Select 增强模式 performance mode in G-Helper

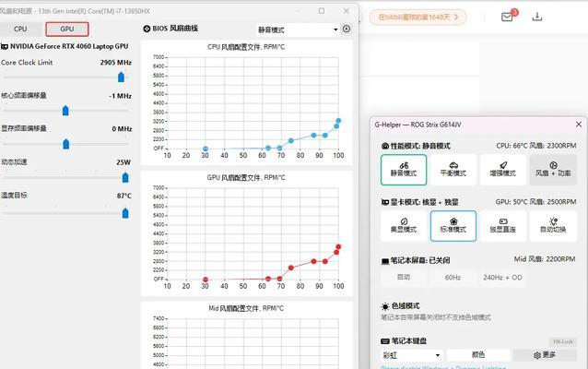502,170
